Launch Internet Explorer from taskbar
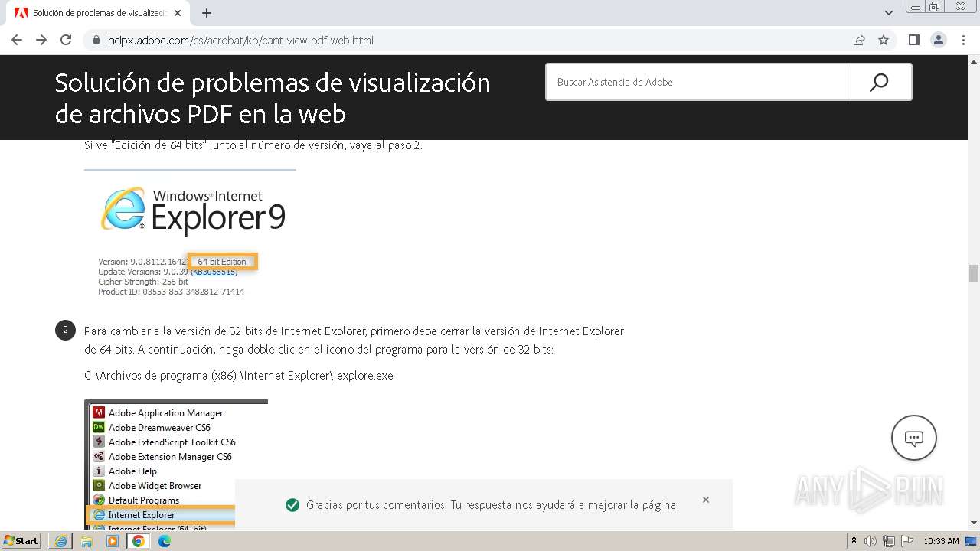This screenshot has width=980, height=551. pos(60,541)
